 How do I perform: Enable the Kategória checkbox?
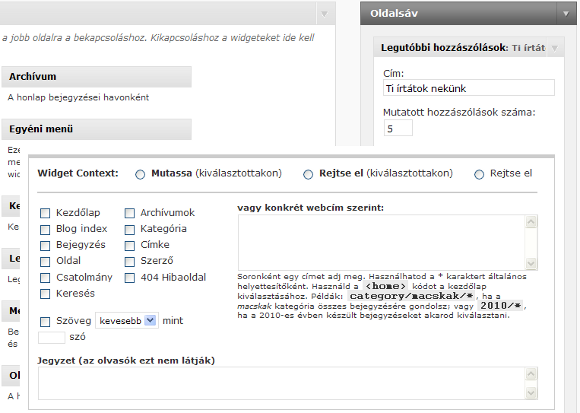129,230
